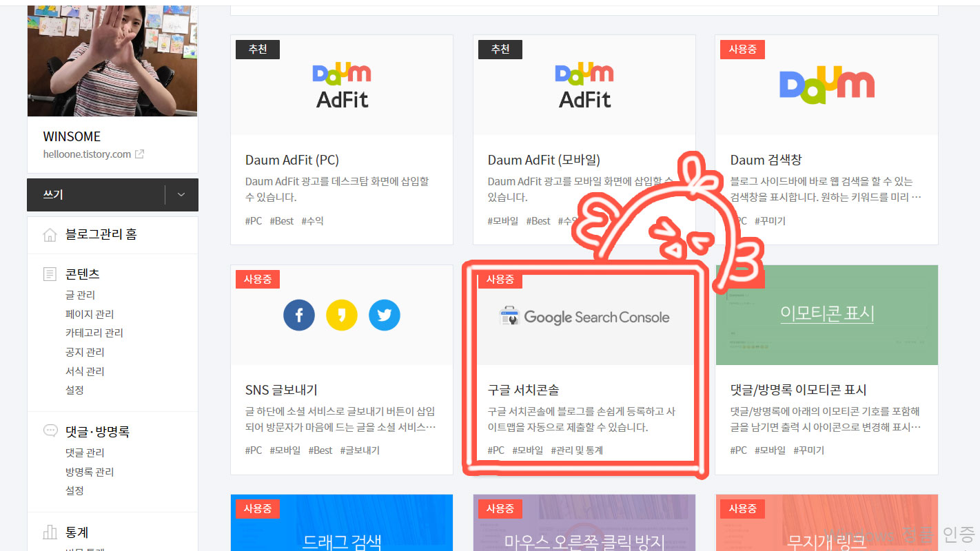
Task: Click #Best tag in Daum AdFit (PC)
Action: 282,221
